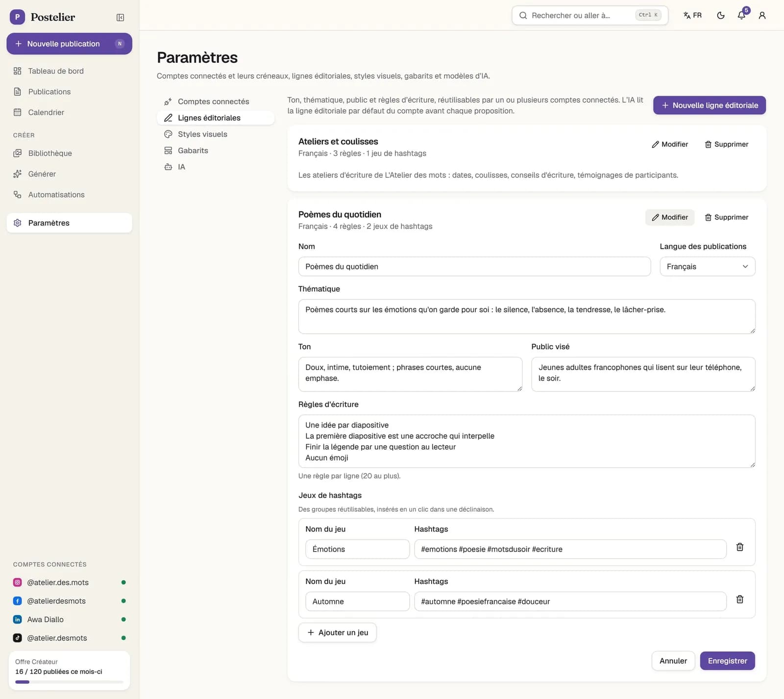Click the Postelier logo icon
784x699 pixels.
[17, 17]
